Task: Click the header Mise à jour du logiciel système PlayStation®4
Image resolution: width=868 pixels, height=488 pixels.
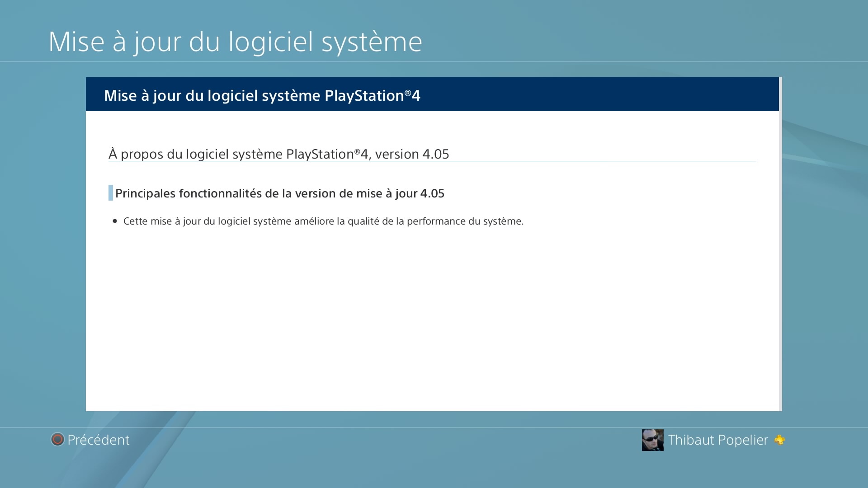Action: (262, 95)
